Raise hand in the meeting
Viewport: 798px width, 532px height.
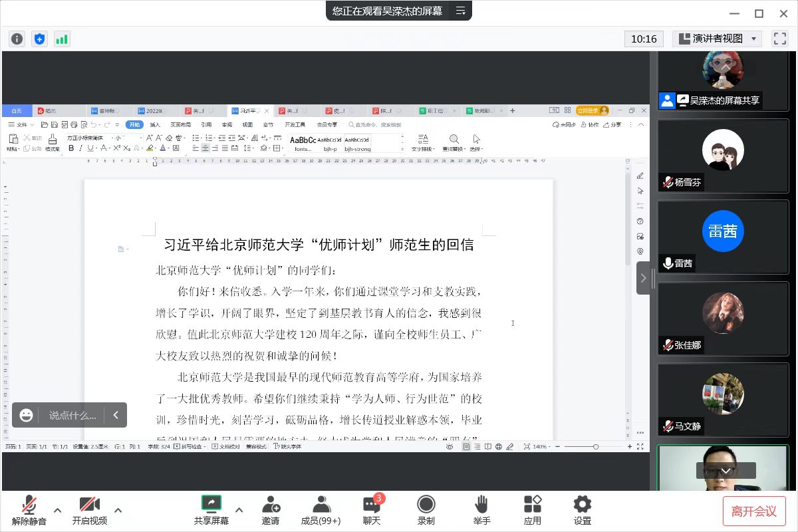481,510
